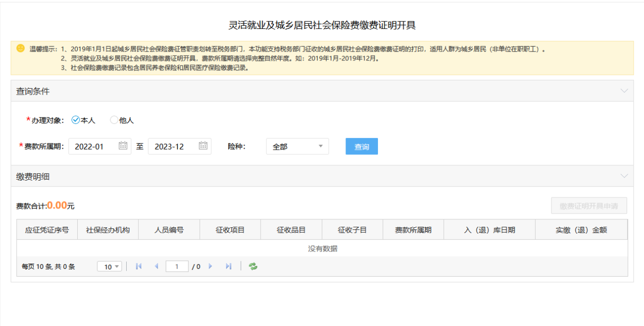Open the end date calendar icon
Image resolution: width=644 pixels, height=326 pixels.
pyautogui.click(x=203, y=146)
